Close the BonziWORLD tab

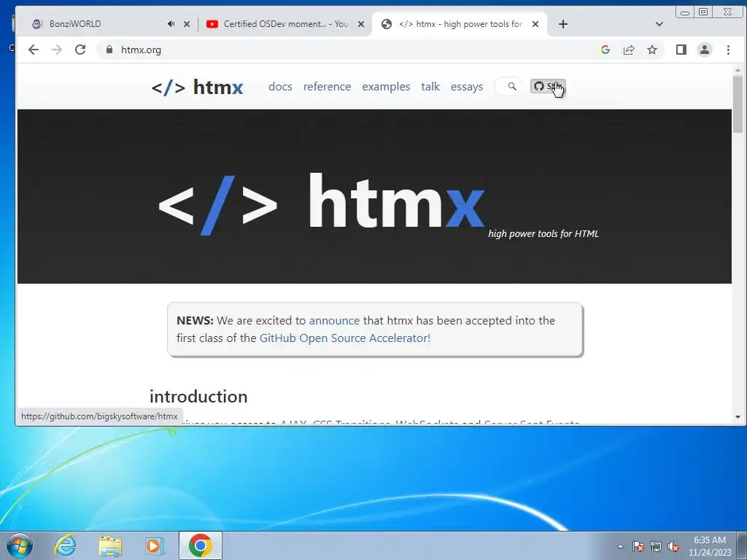(x=187, y=24)
